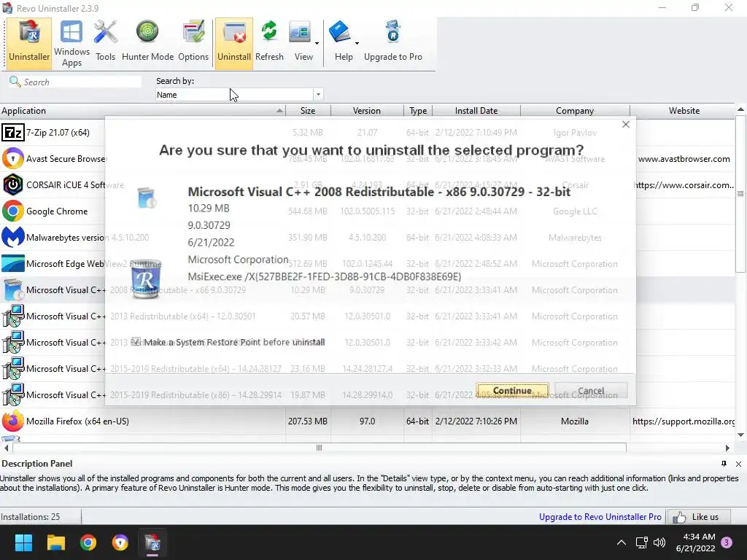Click the Uninstall toolbar button

click(x=234, y=43)
